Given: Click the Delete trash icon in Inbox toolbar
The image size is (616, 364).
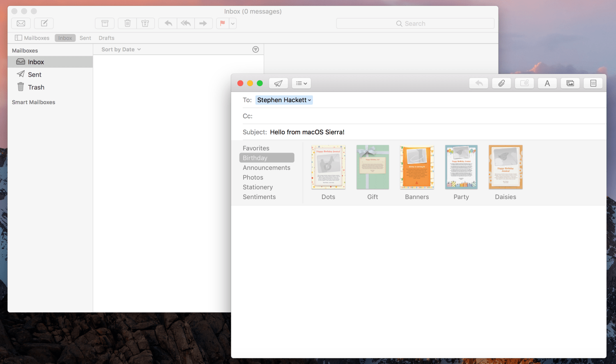Looking at the screenshot, I should [x=127, y=23].
